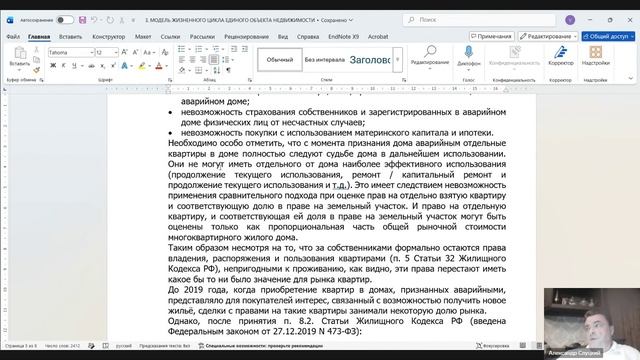Click the Save icon in title bar

(x=82, y=20)
